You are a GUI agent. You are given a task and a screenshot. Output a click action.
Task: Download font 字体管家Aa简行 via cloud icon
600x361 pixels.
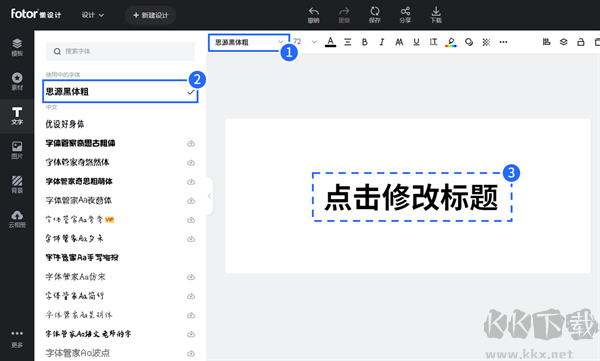click(191, 296)
